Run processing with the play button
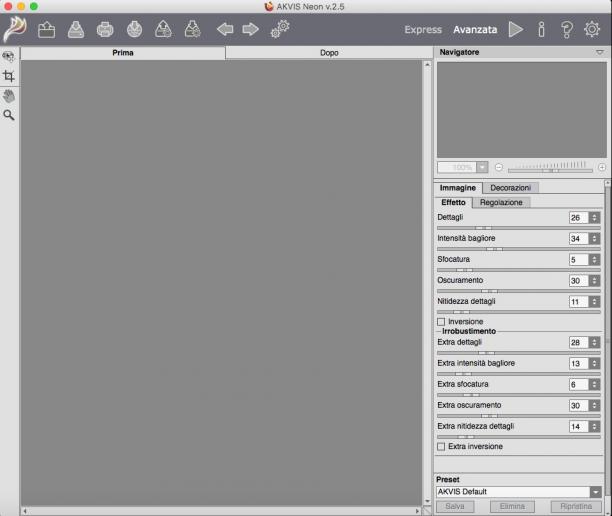Viewport: 612px width, 516px height. point(516,29)
